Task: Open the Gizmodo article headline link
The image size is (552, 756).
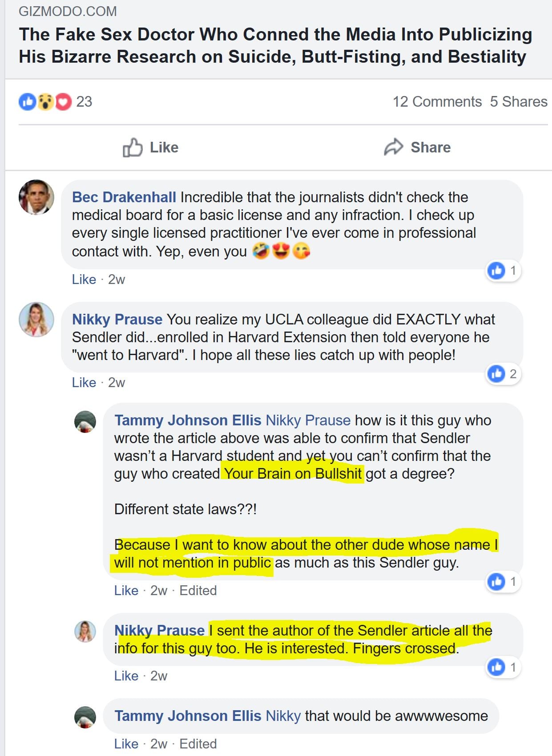Action: click(275, 46)
